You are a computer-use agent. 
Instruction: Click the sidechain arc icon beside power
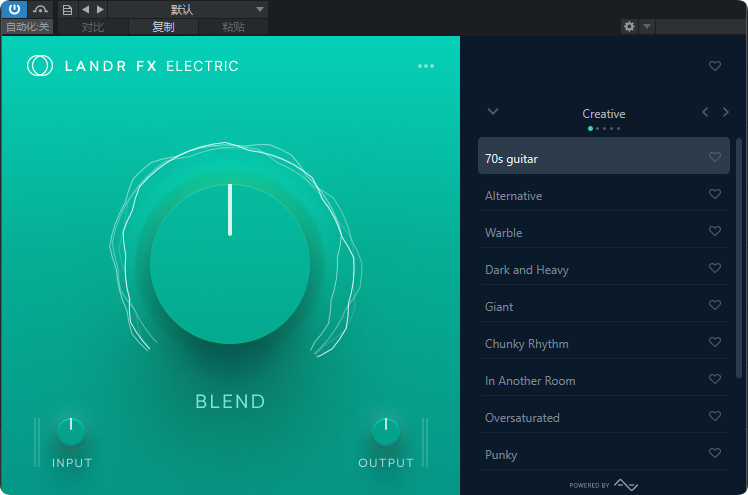pos(41,9)
